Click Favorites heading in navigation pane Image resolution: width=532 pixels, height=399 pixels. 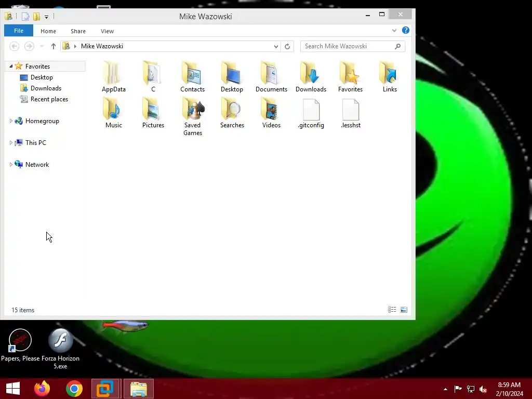point(37,66)
